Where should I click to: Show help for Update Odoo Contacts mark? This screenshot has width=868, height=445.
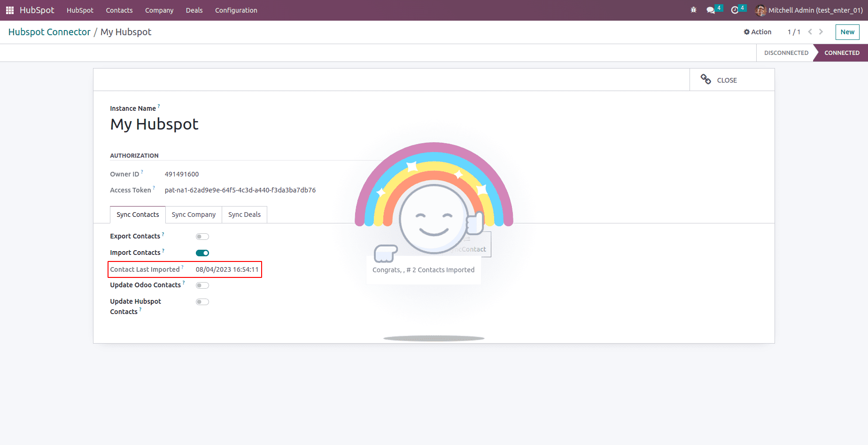coord(184,282)
